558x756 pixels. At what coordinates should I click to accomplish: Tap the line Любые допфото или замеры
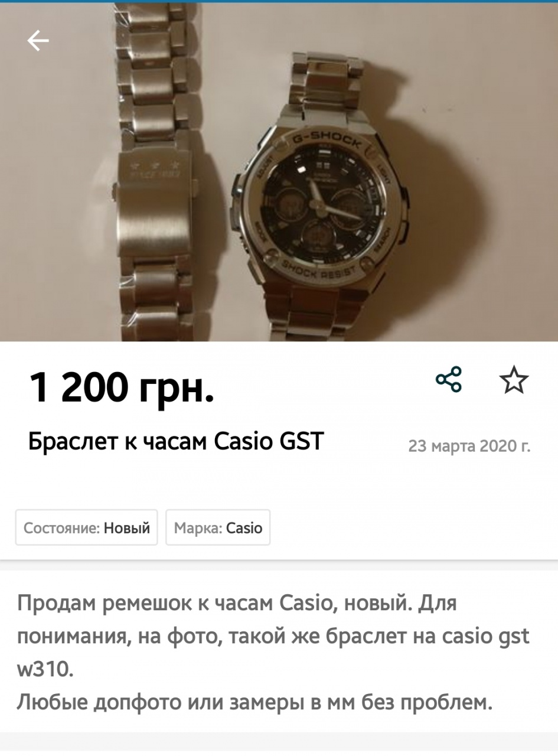tap(254, 703)
